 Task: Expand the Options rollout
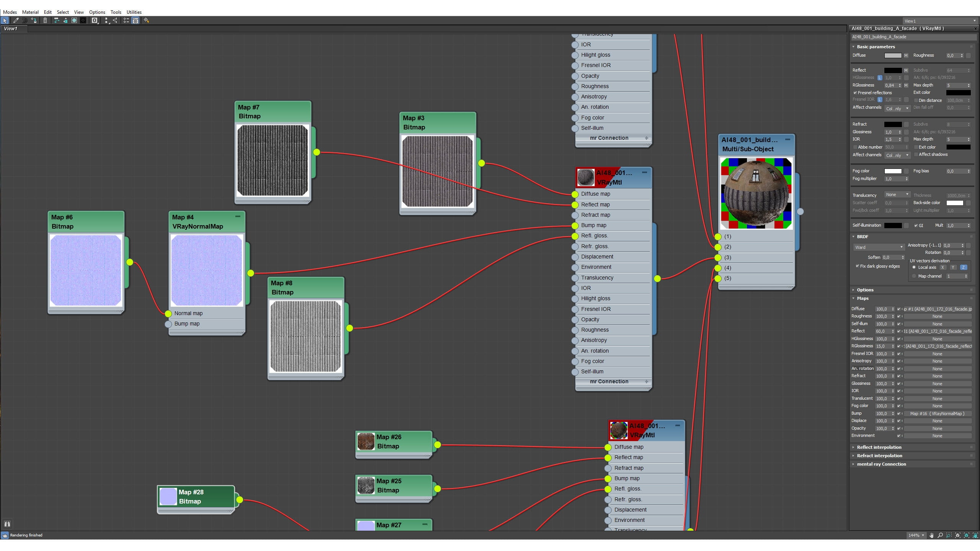pyautogui.click(x=865, y=290)
